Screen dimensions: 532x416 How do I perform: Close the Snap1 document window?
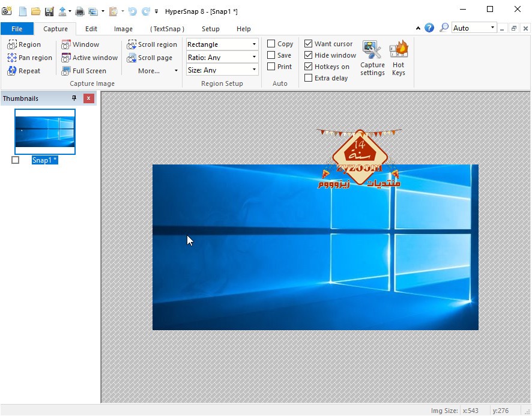[x=525, y=29]
